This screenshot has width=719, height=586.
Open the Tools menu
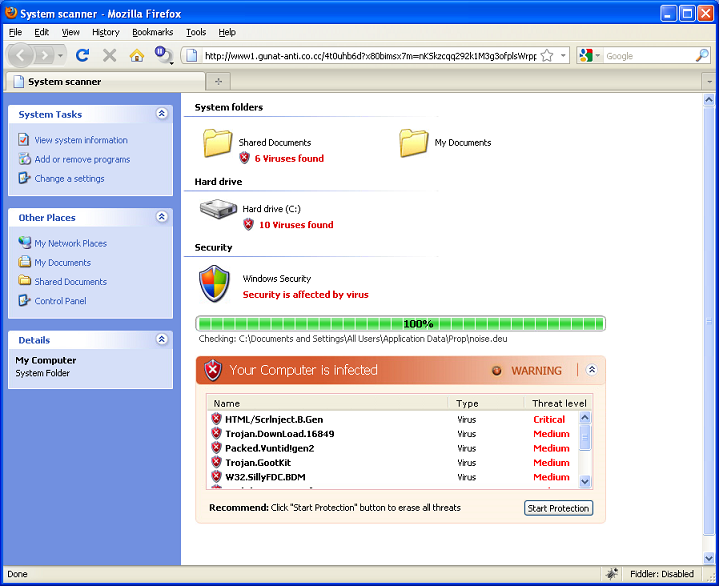pyautogui.click(x=196, y=32)
